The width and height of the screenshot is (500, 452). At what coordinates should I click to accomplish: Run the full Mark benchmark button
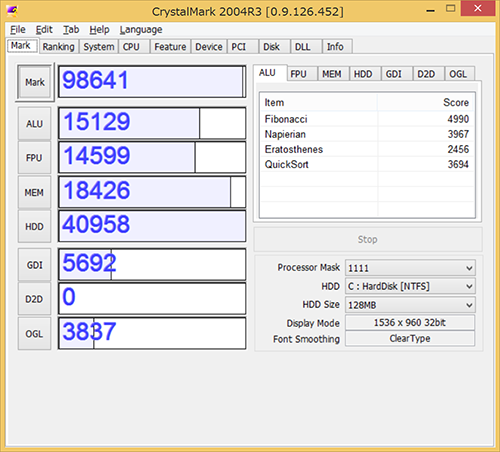coord(35,82)
